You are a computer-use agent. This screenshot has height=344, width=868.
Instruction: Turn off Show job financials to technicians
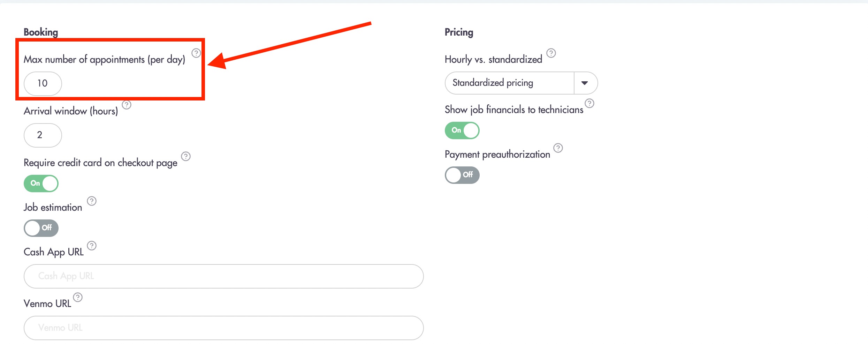[462, 130]
